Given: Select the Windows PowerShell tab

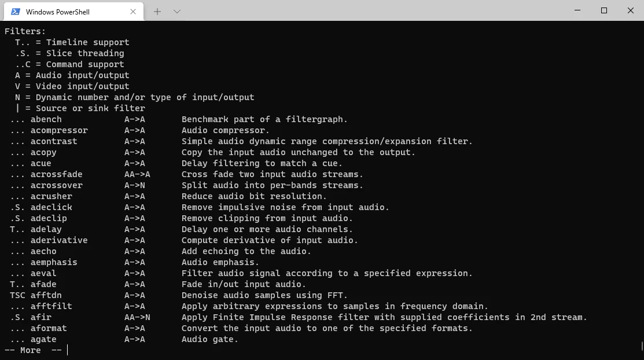Looking at the screenshot, I should point(64,12).
